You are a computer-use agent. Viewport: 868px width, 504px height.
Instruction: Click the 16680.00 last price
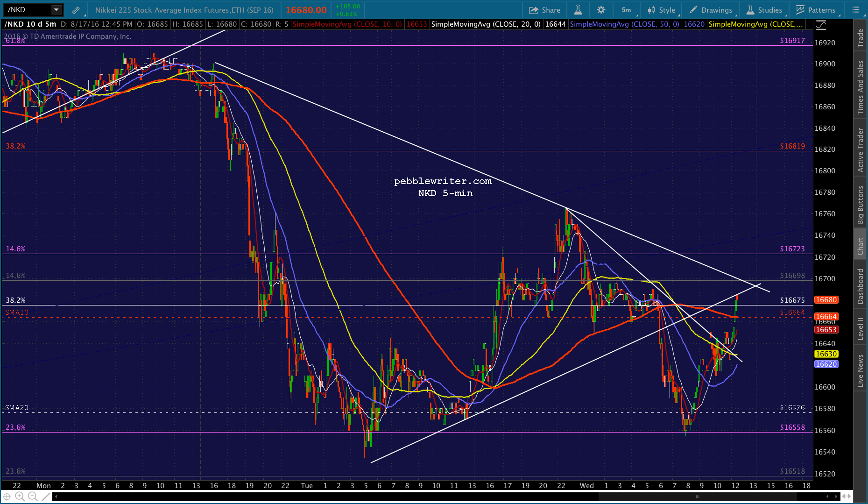[306, 10]
